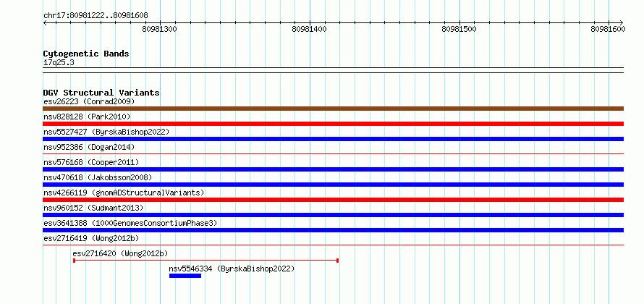Open nsv5546334 (ByrskaBishop2022) variant label
Viewport: 644px width, 304px height.
(x=232, y=269)
